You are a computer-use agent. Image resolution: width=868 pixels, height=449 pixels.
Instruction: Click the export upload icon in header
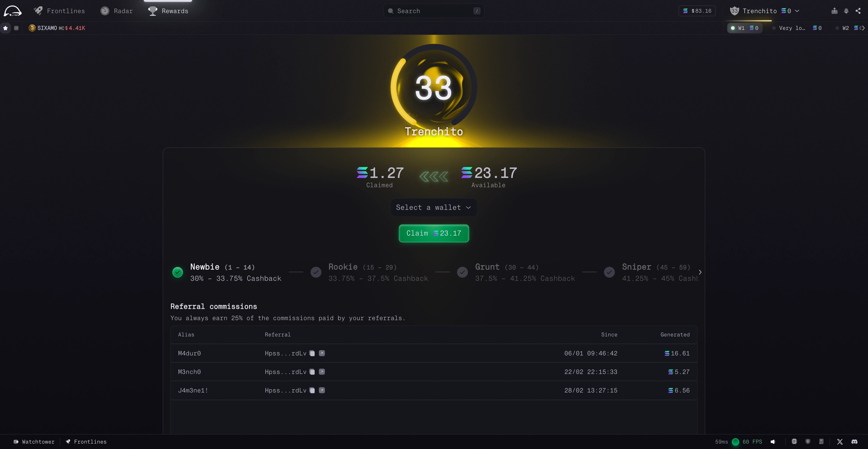(x=834, y=11)
